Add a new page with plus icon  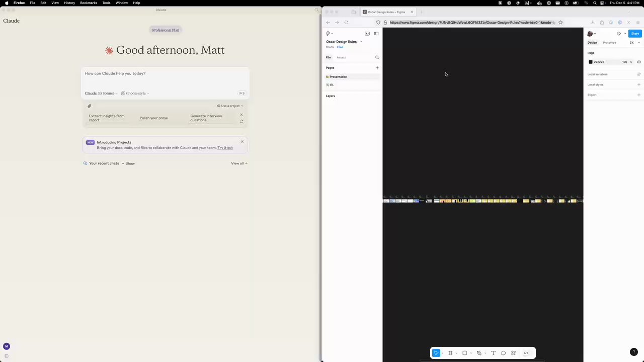377,67
